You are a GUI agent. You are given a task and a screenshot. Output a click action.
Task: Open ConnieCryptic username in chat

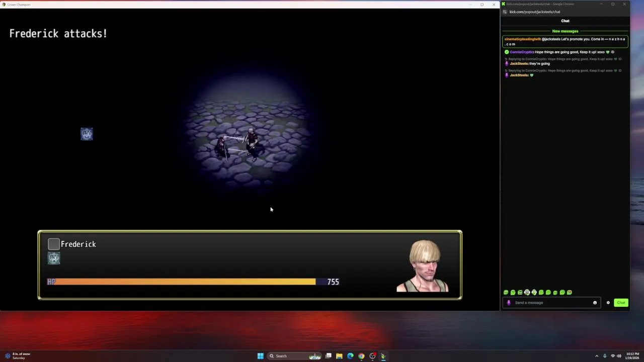tap(522, 52)
